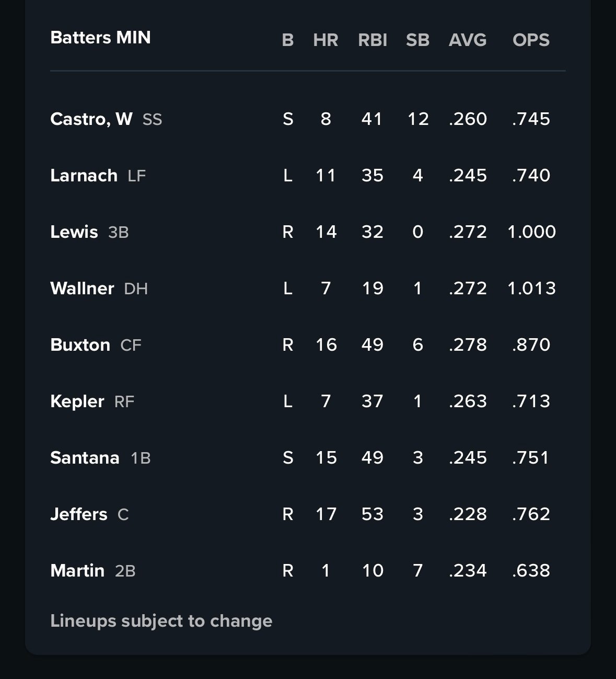Tap Kepler's name
The height and width of the screenshot is (679, 616).
(77, 401)
